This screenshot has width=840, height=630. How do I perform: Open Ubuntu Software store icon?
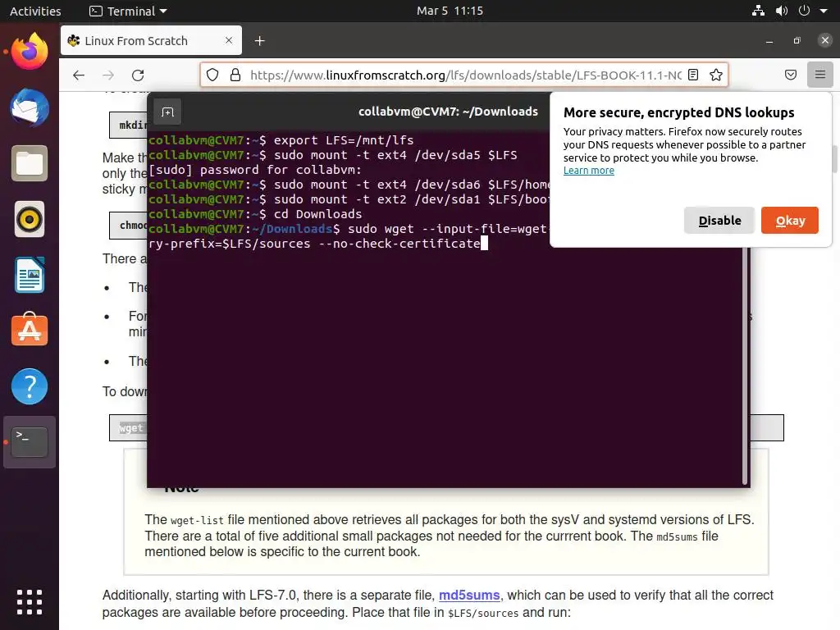click(30, 330)
